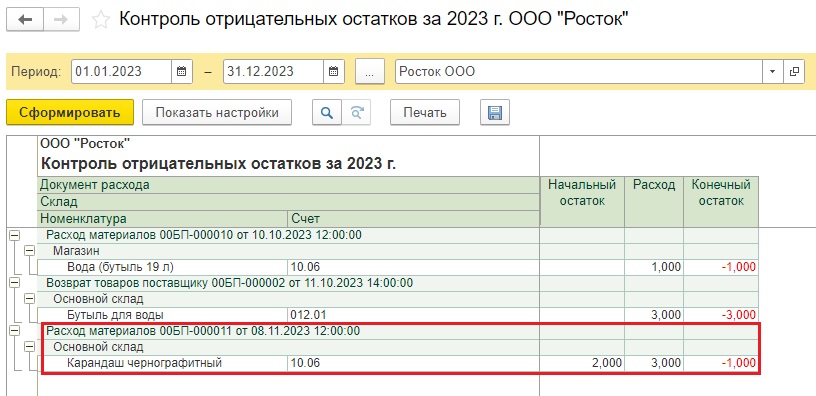Open calendar for end date 31.12.2023
816x396 pixels.
pos(334,72)
